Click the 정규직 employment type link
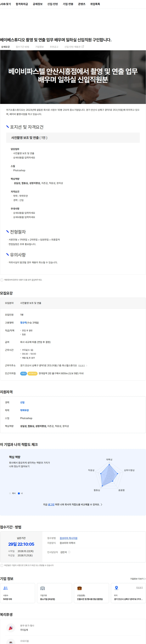This screenshot has height=644, width=146. coord(23,322)
